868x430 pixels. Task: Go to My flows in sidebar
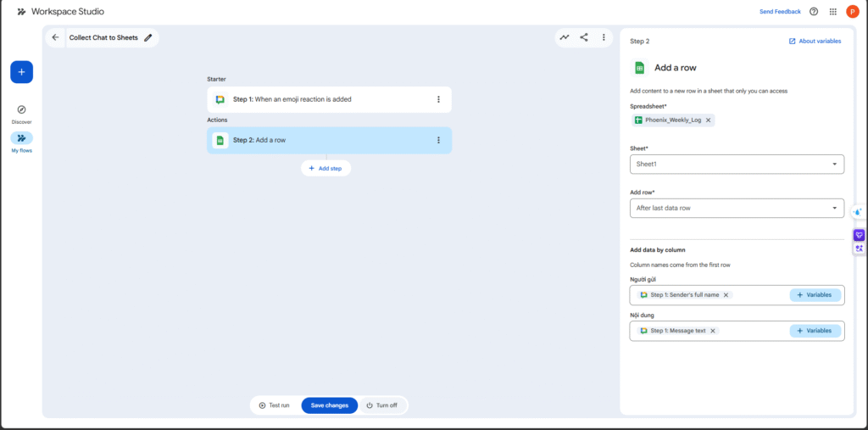22,138
